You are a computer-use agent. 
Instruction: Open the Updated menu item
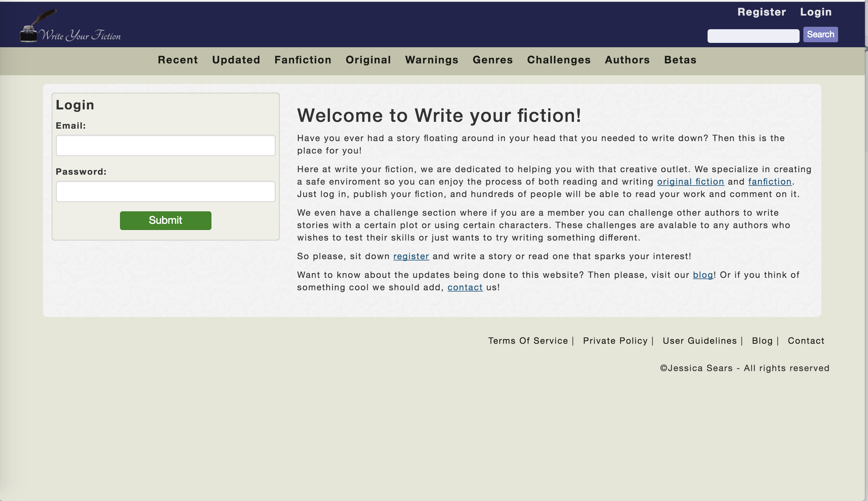(236, 60)
